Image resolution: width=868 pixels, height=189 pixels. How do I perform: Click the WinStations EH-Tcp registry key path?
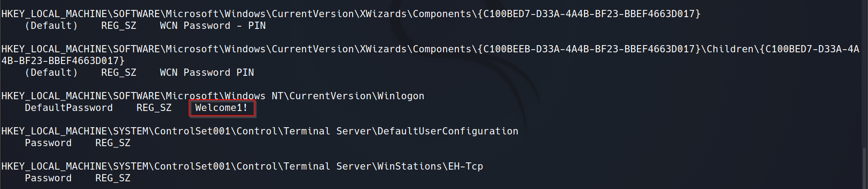point(242,166)
